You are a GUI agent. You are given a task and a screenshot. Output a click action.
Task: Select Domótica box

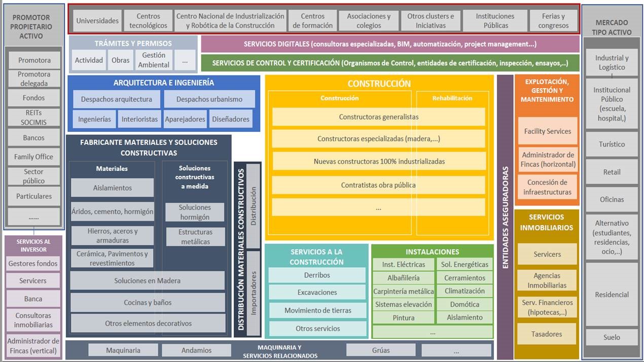464,304
